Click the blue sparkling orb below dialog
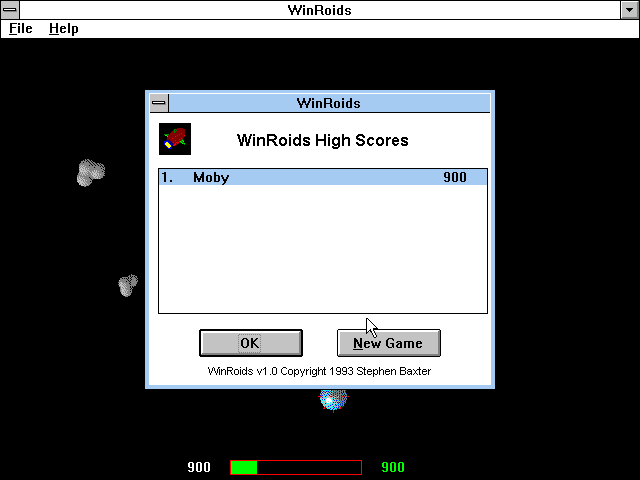This screenshot has width=640, height=480. [333, 400]
